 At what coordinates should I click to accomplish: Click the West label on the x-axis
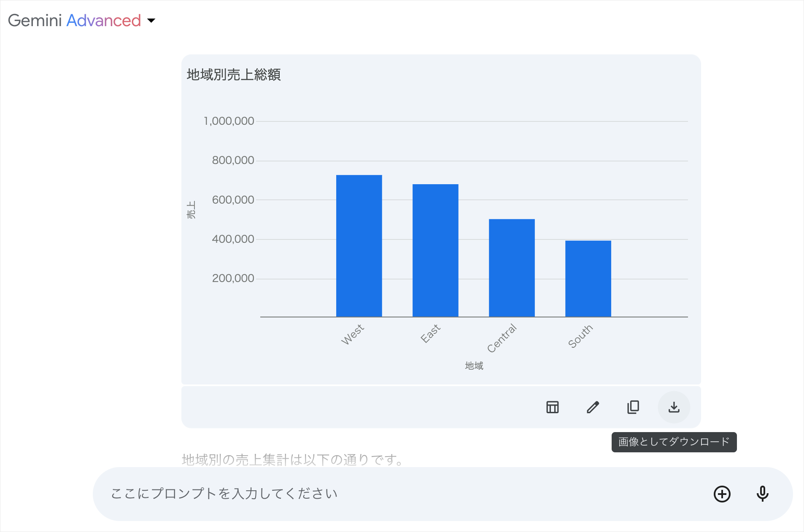click(x=353, y=334)
